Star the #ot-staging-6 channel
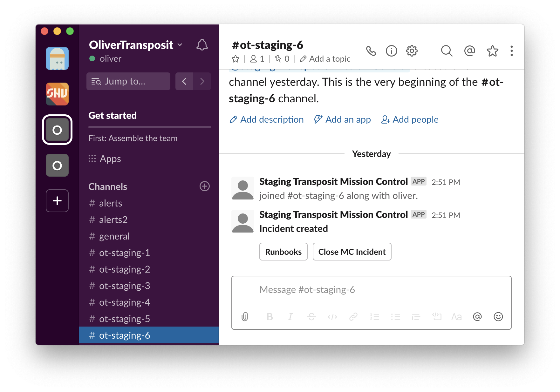 pos(236,59)
